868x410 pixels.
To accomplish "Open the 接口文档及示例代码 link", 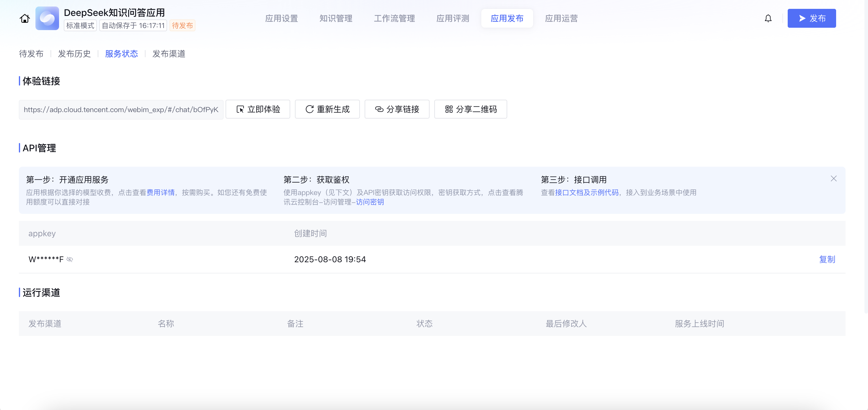I will click(x=587, y=193).
